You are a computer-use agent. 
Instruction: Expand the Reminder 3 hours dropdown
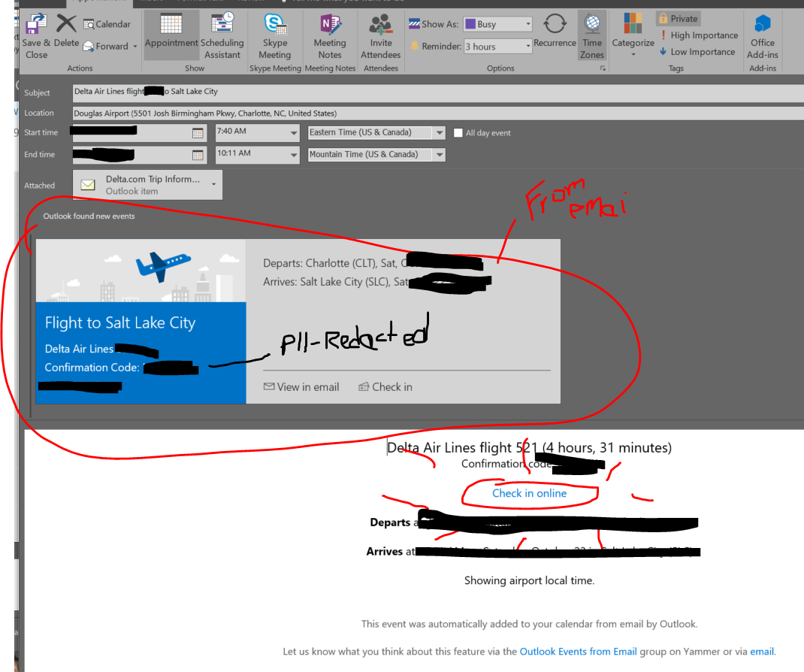528,46
